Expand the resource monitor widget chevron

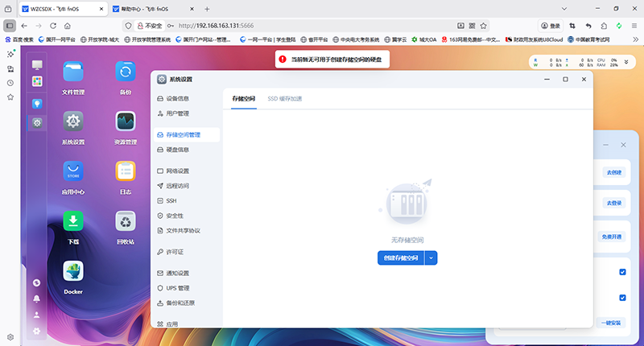(x=626, y=62)
